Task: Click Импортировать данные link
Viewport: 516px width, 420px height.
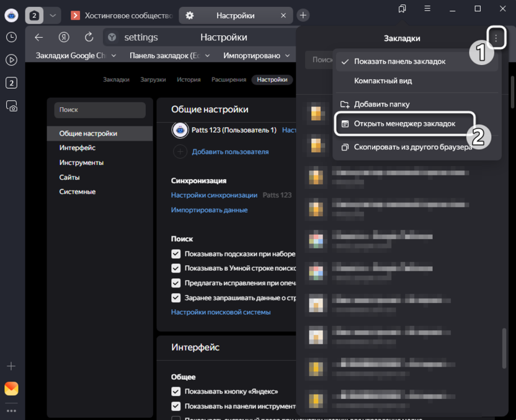Action: 209,210
